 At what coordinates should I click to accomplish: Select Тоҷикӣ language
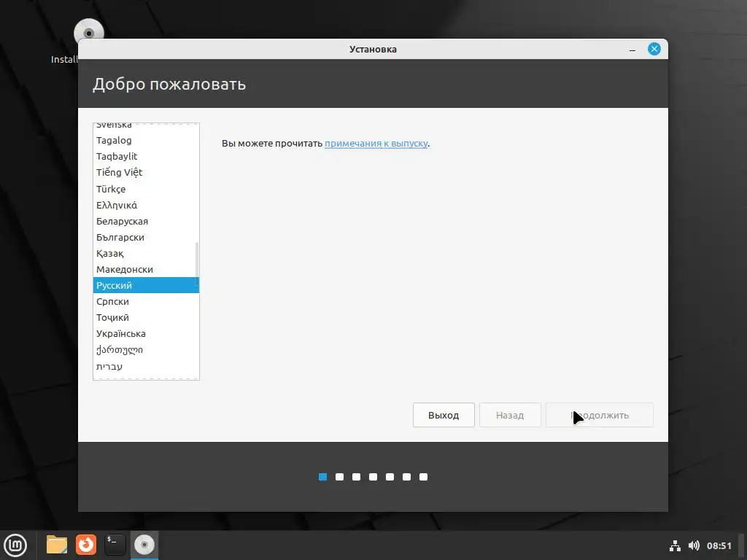click(146, 318)
